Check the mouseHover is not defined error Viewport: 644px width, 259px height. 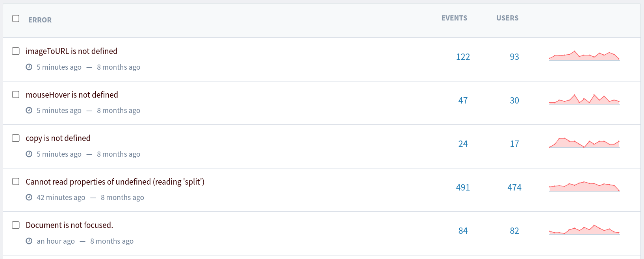click(x=15, y=94)
